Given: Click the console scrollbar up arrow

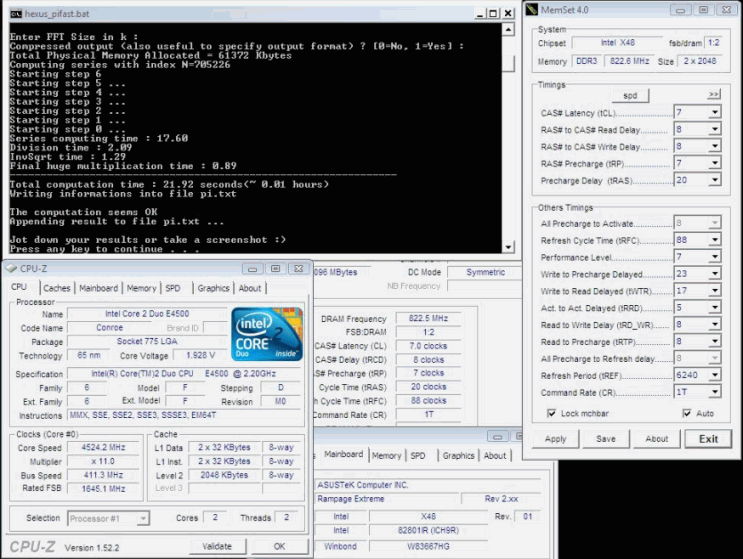Looking at the screenshot, I should pos(508,30).
